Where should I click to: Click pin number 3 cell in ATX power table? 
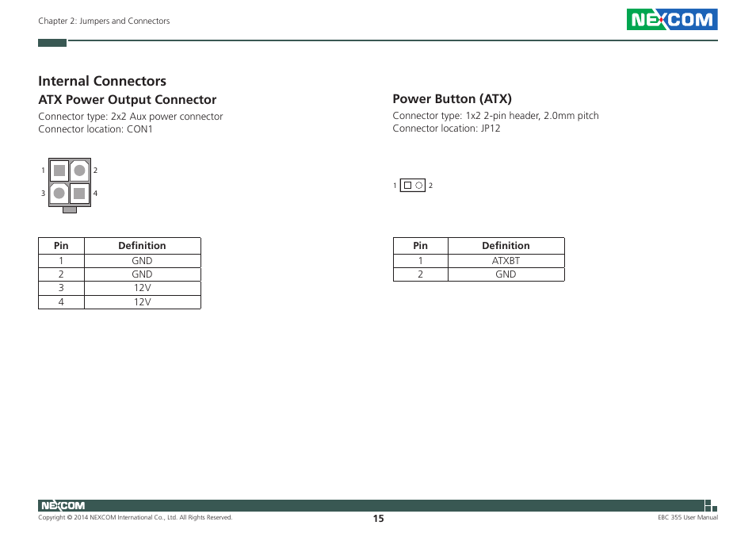[x=61, y=288]
